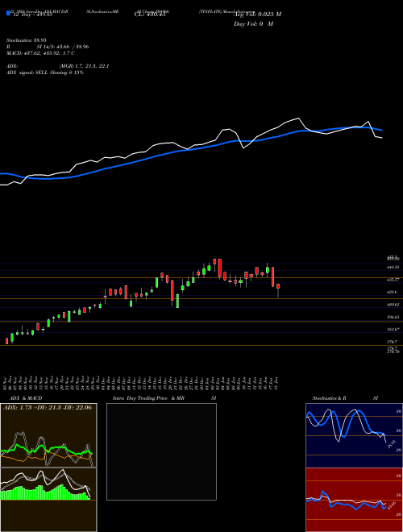Click the 'SI 14/3: 43.66 / 38.96' reading

tap(63, 47)
